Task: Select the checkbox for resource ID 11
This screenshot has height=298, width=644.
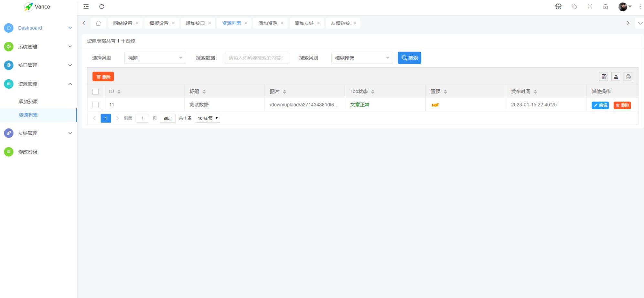Action: (95, 105)
